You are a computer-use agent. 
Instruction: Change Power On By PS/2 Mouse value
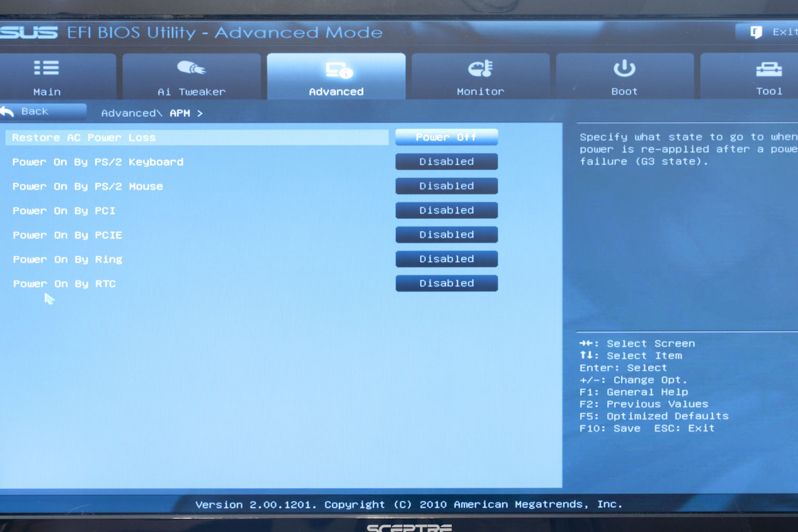447,186
